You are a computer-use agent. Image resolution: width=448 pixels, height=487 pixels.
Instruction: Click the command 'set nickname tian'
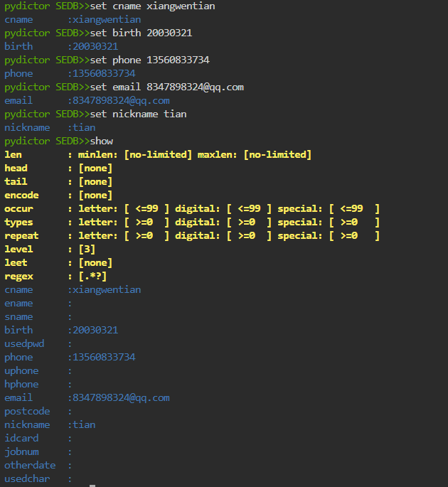tap(138, 114)
